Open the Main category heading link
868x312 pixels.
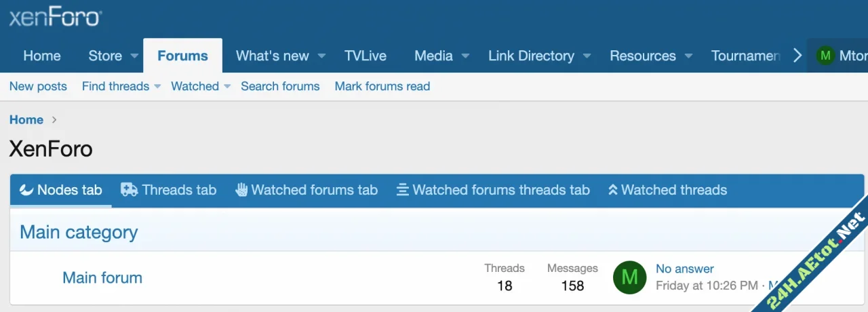[79, 232]
